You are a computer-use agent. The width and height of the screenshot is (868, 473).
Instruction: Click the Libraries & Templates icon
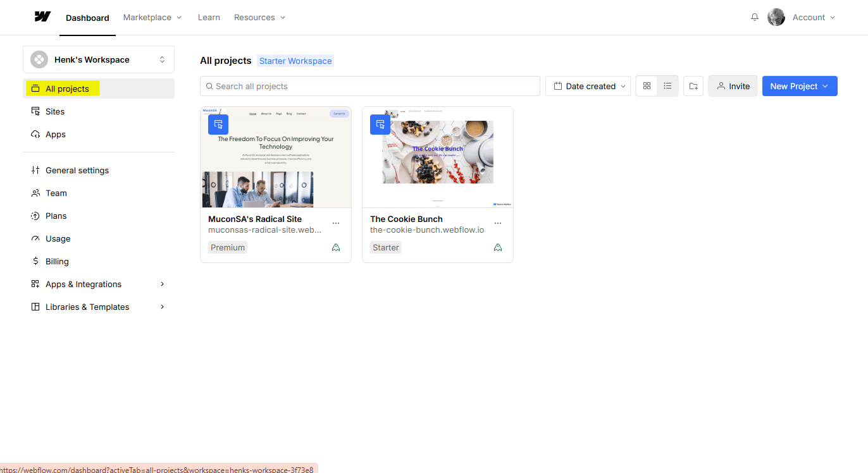pyautogui.click(x=35, y=307)
